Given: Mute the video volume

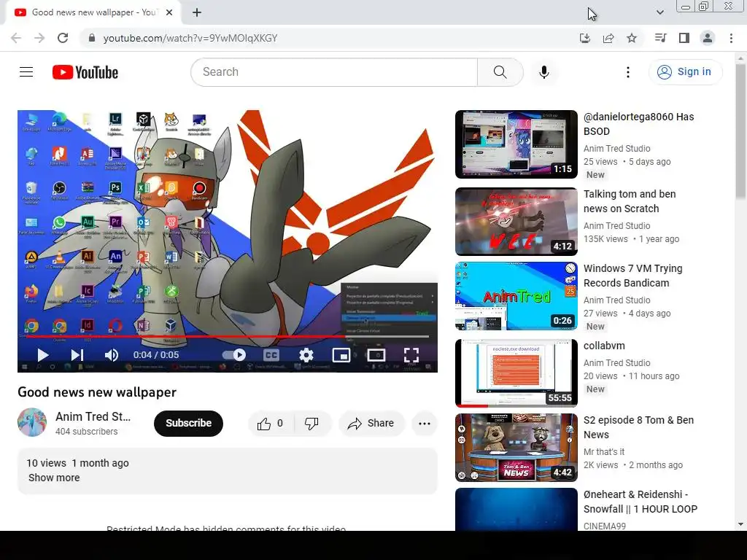Looking at the screenshot, I should pos(111,355).
